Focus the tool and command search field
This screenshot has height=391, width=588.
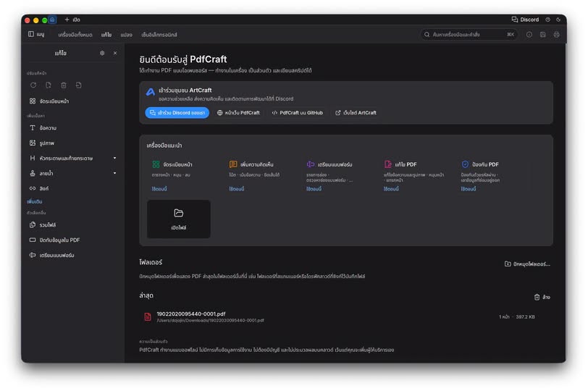(469, 35)
